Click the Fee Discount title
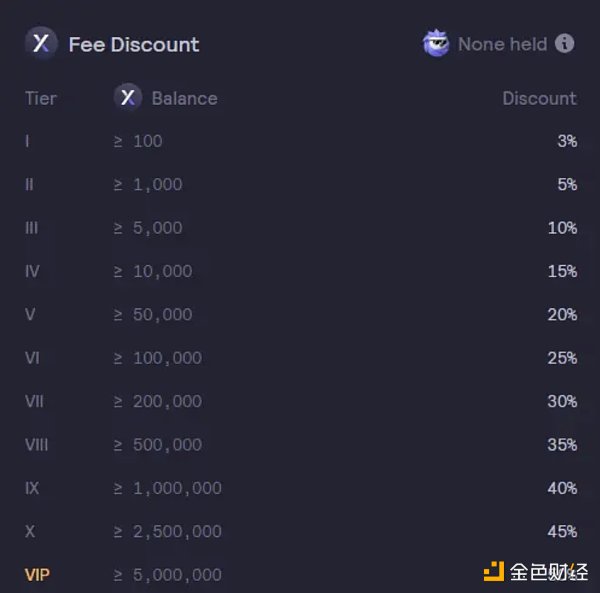The height and width of the screenshot is (593, 600). pyautogui.click(x=134, y=45)
